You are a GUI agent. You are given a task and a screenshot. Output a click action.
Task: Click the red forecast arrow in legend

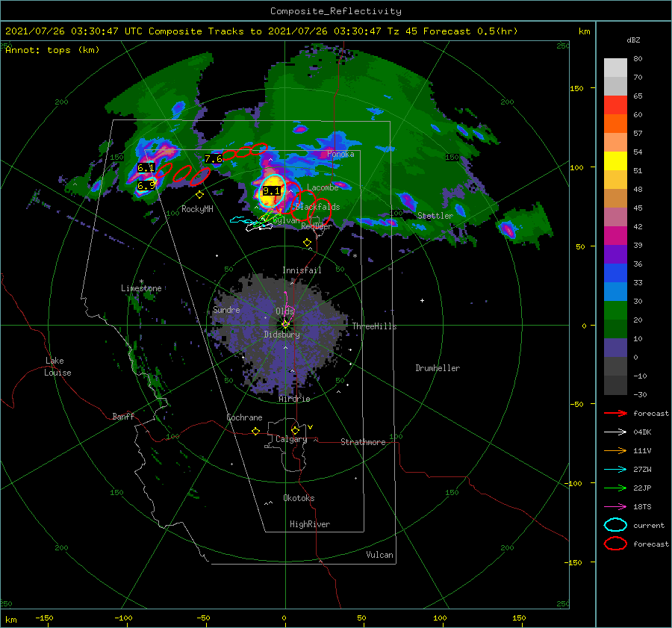(x=615, y=413)
